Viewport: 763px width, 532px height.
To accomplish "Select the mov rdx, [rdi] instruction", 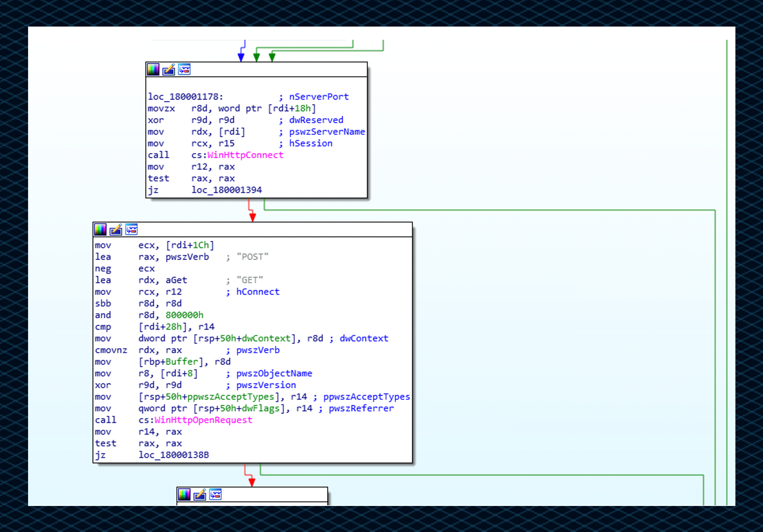I will (196, 132).
